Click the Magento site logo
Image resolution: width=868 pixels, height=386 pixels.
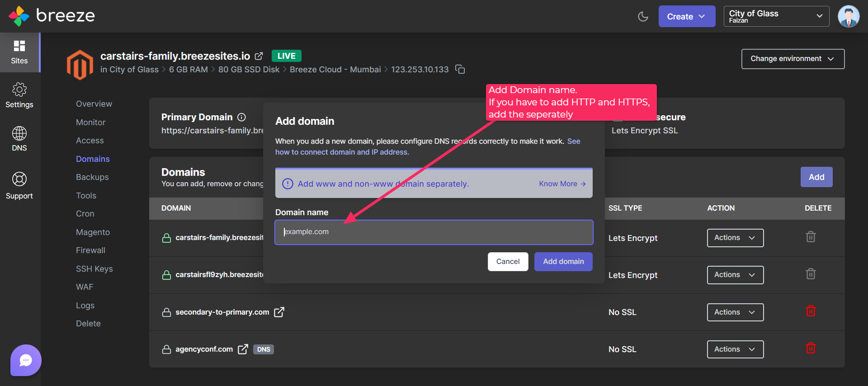(x=80, y=65)
